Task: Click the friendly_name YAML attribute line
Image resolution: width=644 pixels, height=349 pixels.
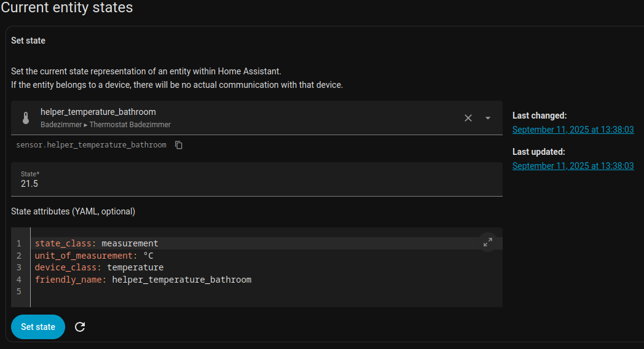Action: coord(143,280)
